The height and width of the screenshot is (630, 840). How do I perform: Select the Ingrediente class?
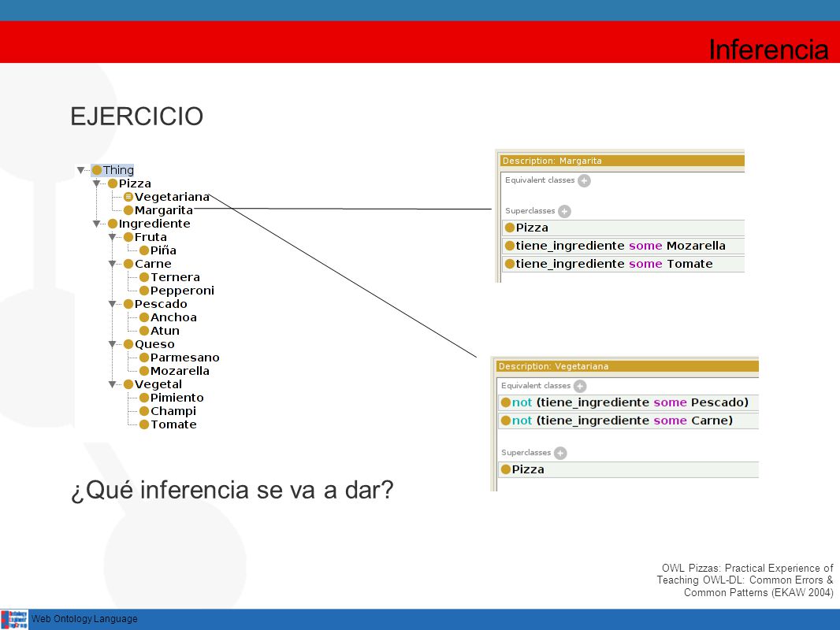point(154,224)
